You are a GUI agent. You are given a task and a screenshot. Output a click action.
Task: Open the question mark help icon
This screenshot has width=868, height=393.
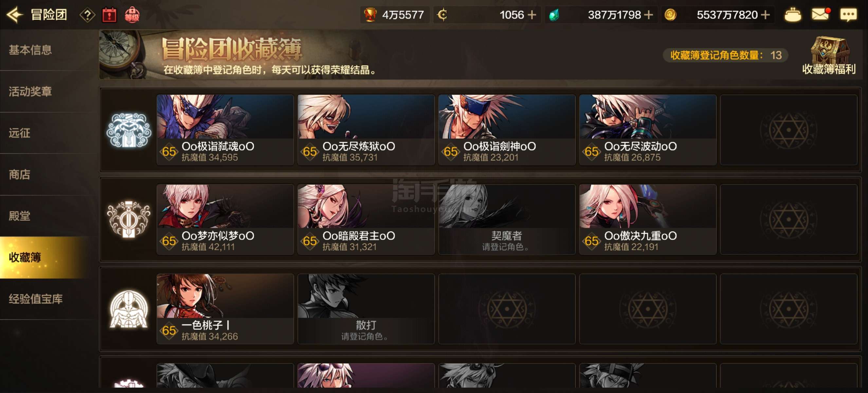[x=87, y=15]
